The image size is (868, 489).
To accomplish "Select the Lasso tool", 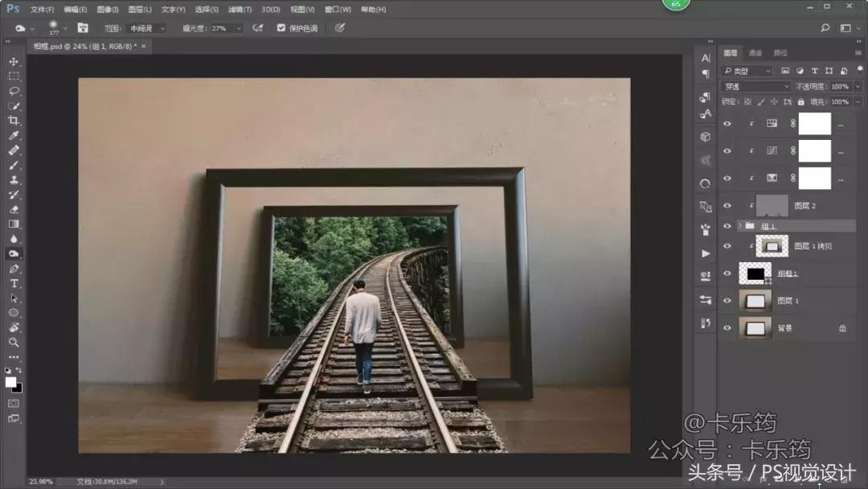I will [x=14, y=91].
